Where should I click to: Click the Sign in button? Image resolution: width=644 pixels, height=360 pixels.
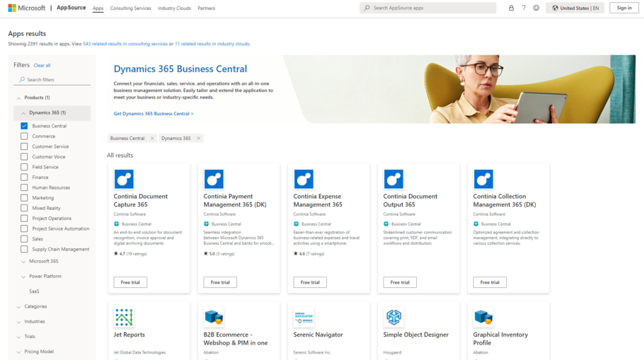tap(624, 8)
